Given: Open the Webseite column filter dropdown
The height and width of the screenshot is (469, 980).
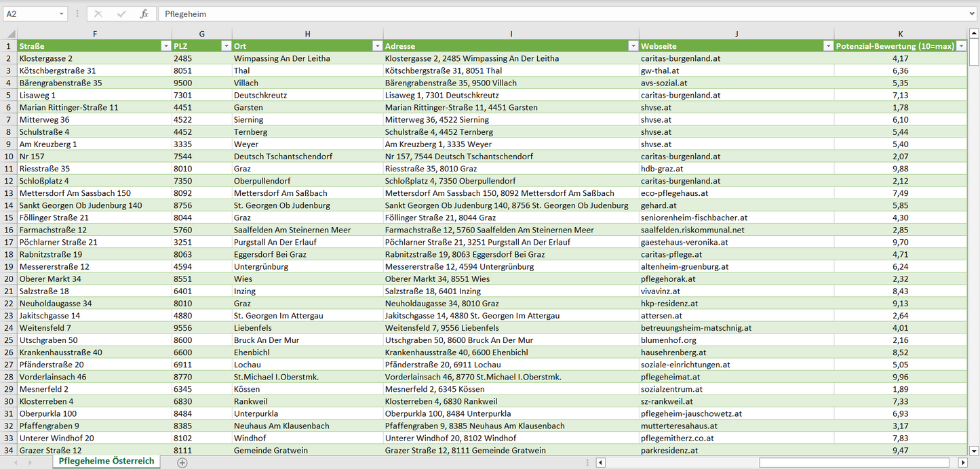Looking at the screenshot, I should [x=828, y=45].
